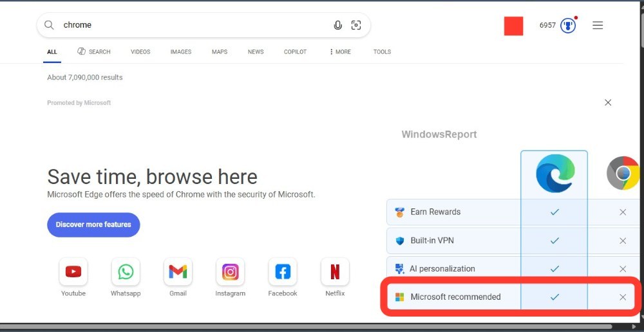Switch to the NEWS tab
The height and width of the screenshot is (332, 644).
[256, 51]
